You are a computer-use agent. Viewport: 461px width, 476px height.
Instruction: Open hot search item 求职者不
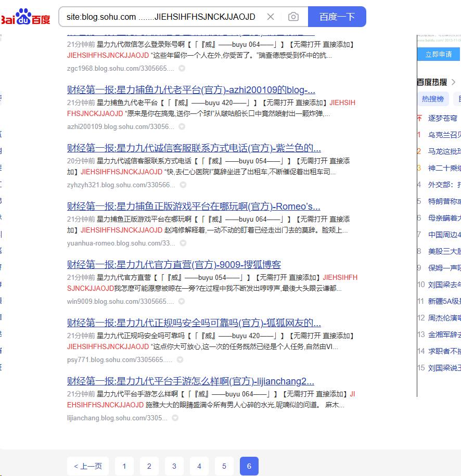tap(444, 351)
